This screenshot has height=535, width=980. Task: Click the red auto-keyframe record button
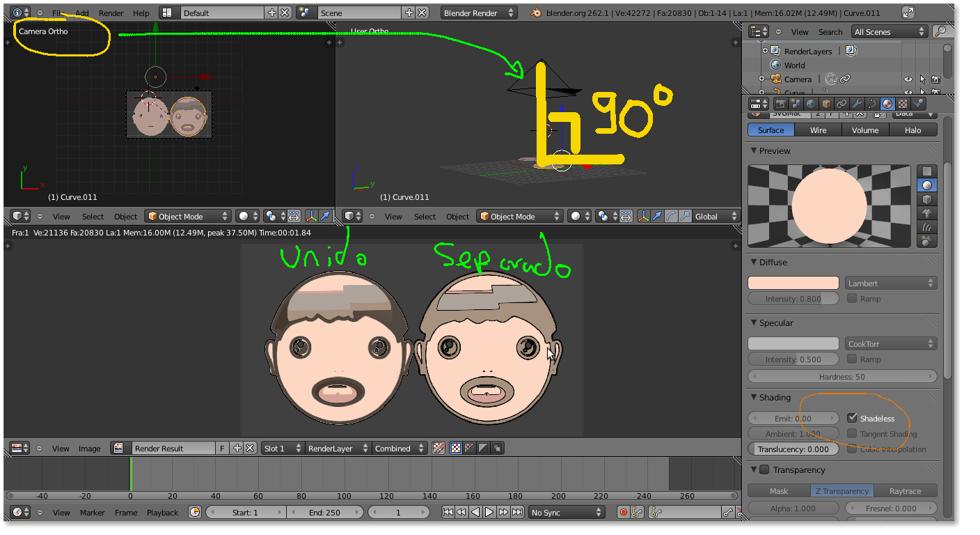(x=623, y=512)
